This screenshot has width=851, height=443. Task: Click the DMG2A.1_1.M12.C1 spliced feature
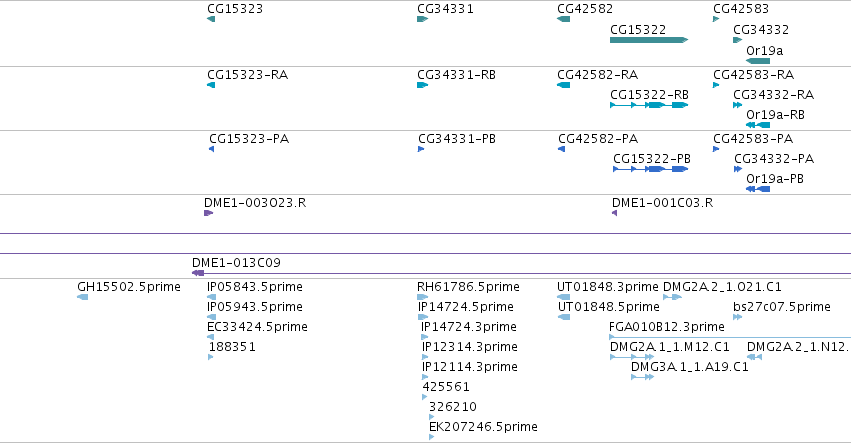point(632,357)
